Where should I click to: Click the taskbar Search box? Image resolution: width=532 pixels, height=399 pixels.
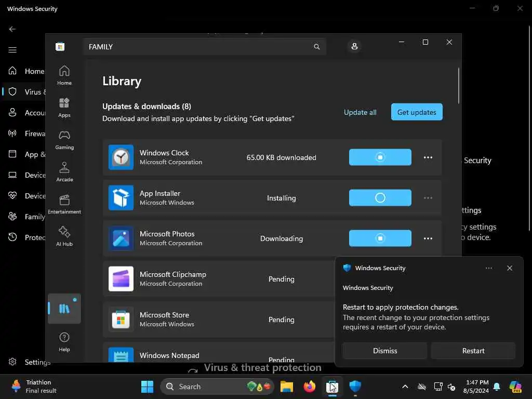click(x=217, y=387)
